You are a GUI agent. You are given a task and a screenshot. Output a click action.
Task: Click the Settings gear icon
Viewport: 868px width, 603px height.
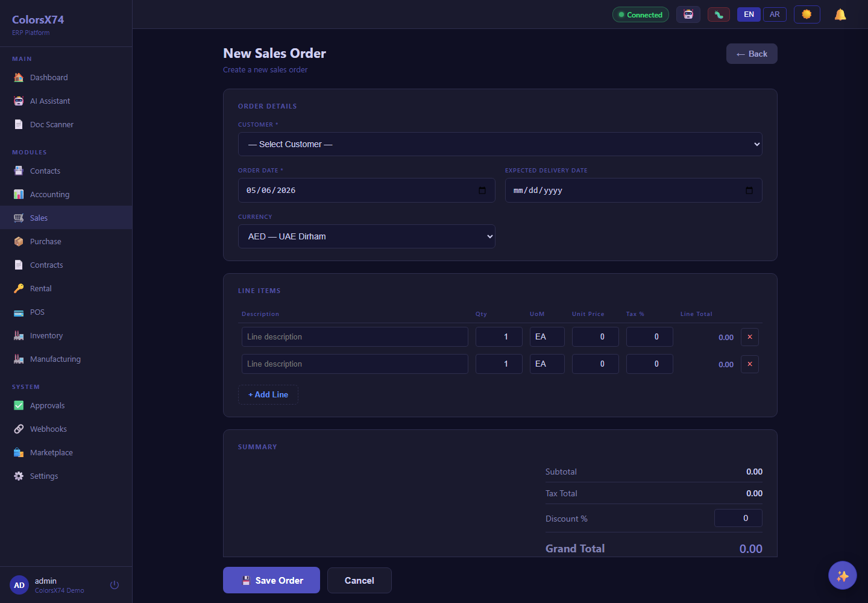coord(19,476)
